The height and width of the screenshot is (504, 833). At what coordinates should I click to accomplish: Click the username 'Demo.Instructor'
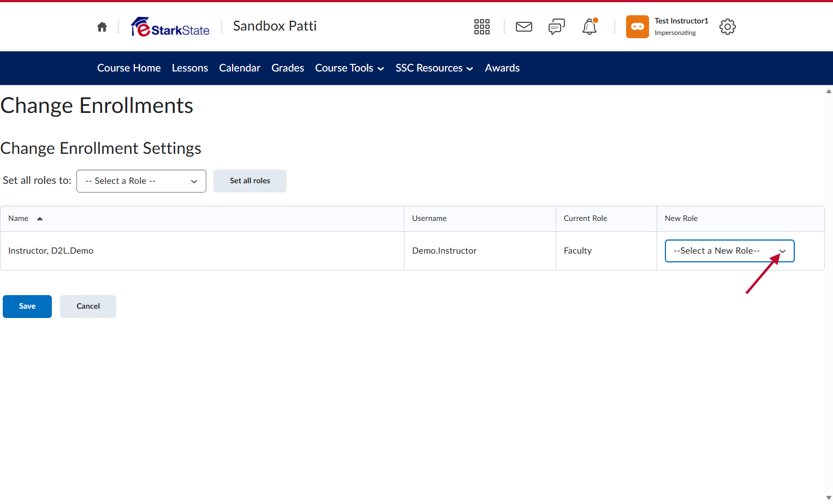point(444,251)
